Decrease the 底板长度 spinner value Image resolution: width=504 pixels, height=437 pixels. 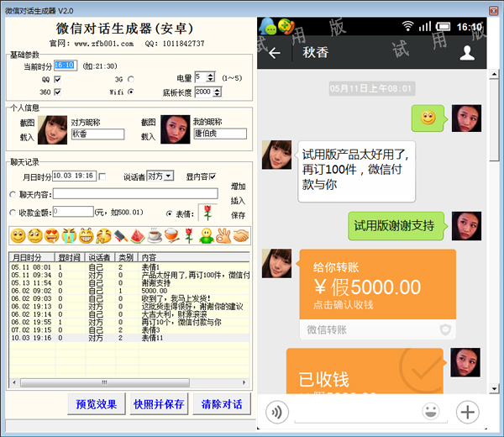(x=219, y=94)
